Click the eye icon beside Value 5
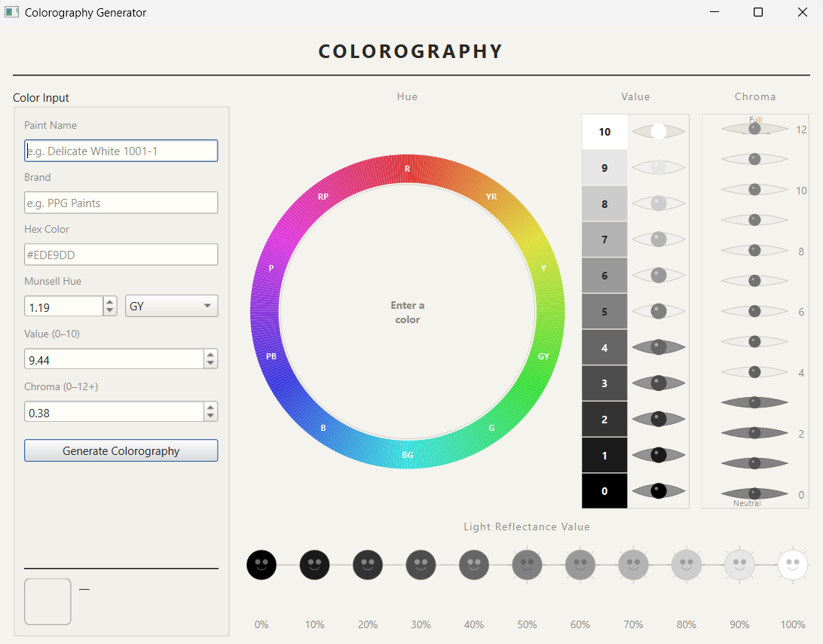Viewport: 823px width, 644px height. 658,311
